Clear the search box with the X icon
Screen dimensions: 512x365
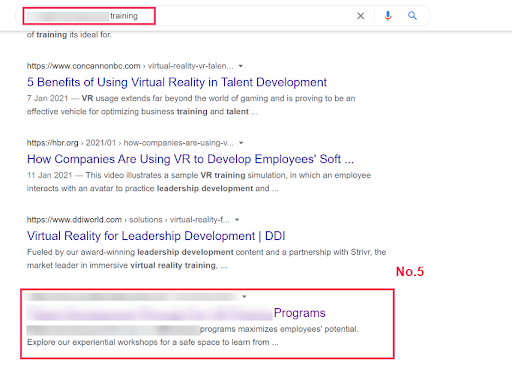[x=360, y=16]
